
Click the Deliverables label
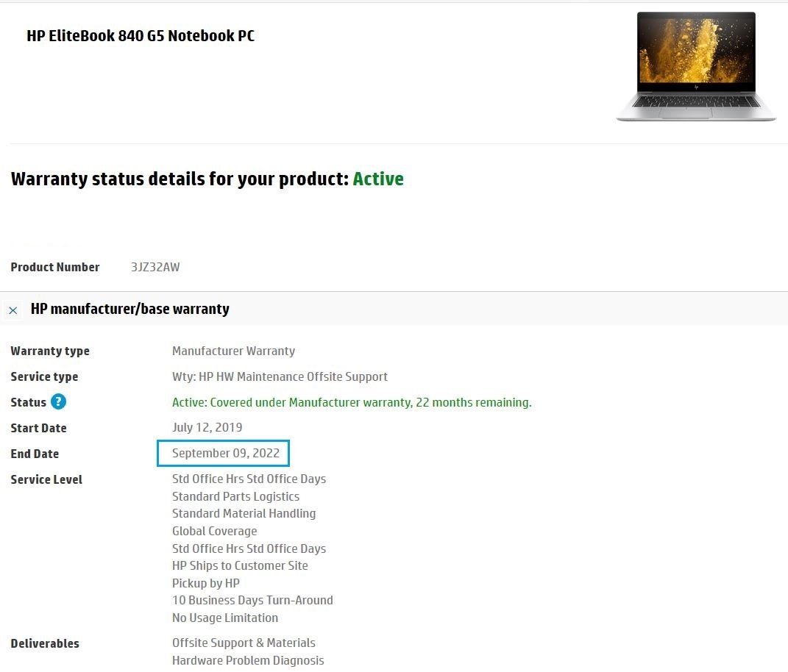click(x=45, y=643)
